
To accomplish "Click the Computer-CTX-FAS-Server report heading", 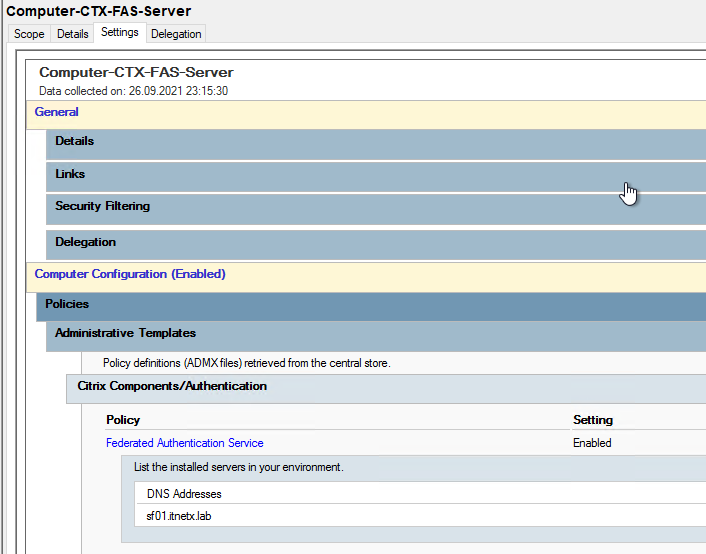I will [x=136, y=72].
